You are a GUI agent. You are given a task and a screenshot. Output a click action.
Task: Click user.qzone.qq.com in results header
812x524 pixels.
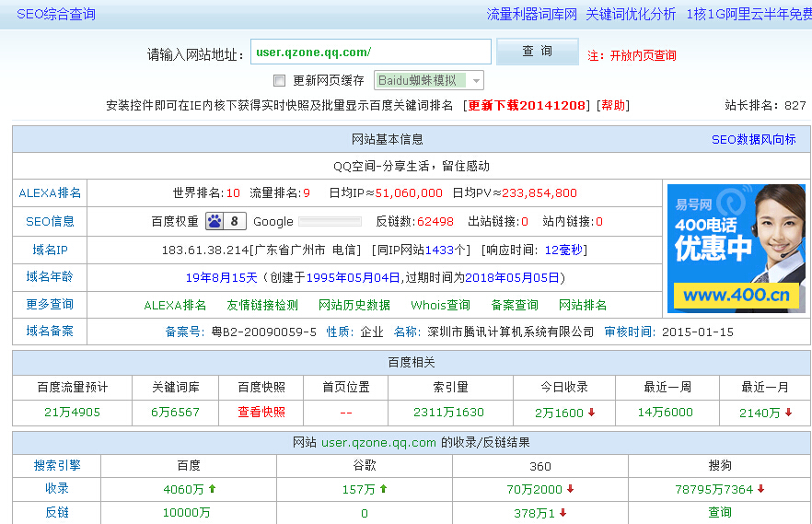click(x=378, y=443)
